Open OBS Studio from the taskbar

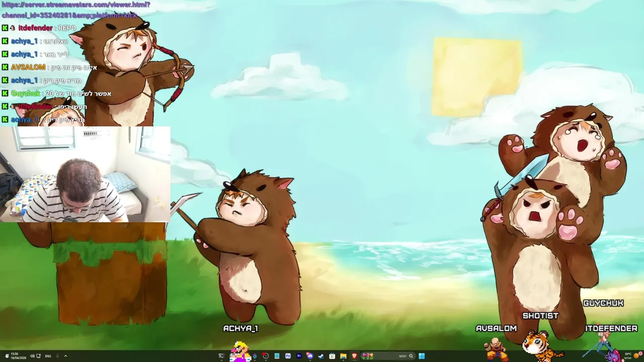(266, 356)
